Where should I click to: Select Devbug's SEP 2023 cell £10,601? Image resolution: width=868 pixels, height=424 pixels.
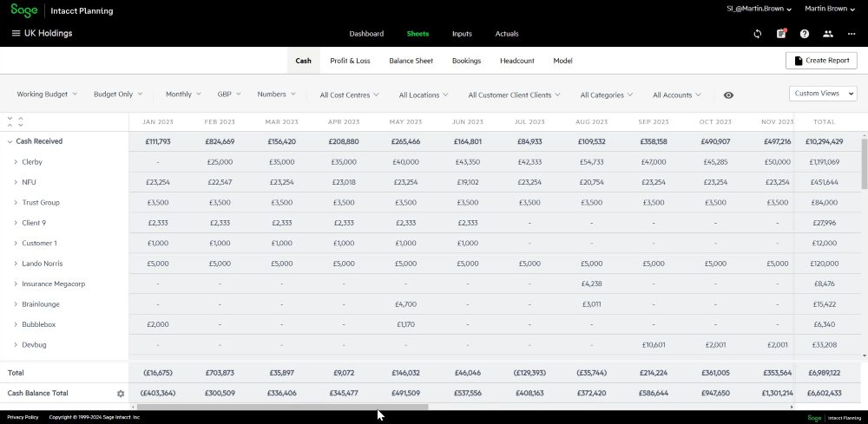pos(654,345)
